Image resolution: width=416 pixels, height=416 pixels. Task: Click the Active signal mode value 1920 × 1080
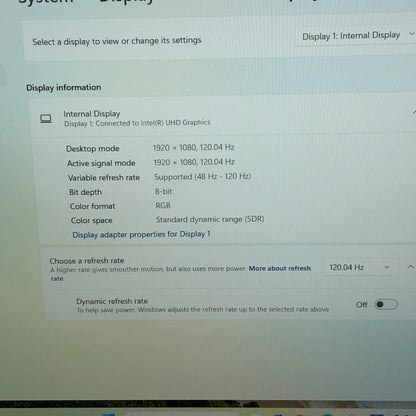[194, 162]
